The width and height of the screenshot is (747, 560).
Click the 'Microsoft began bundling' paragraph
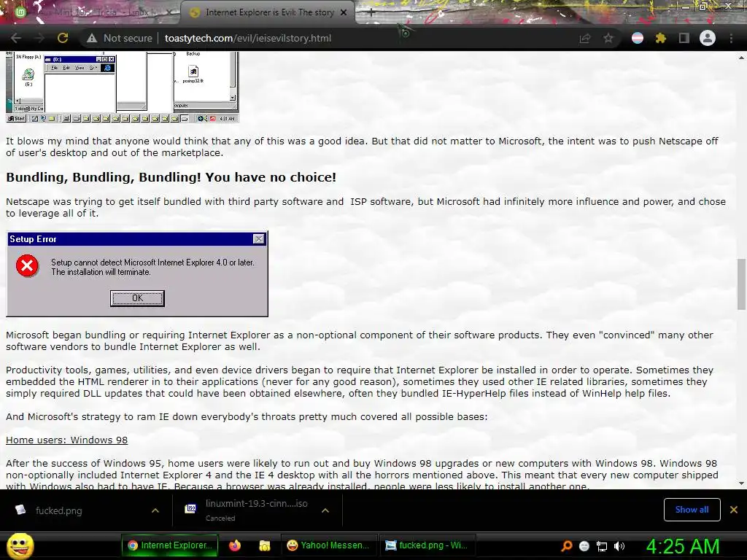360,341
